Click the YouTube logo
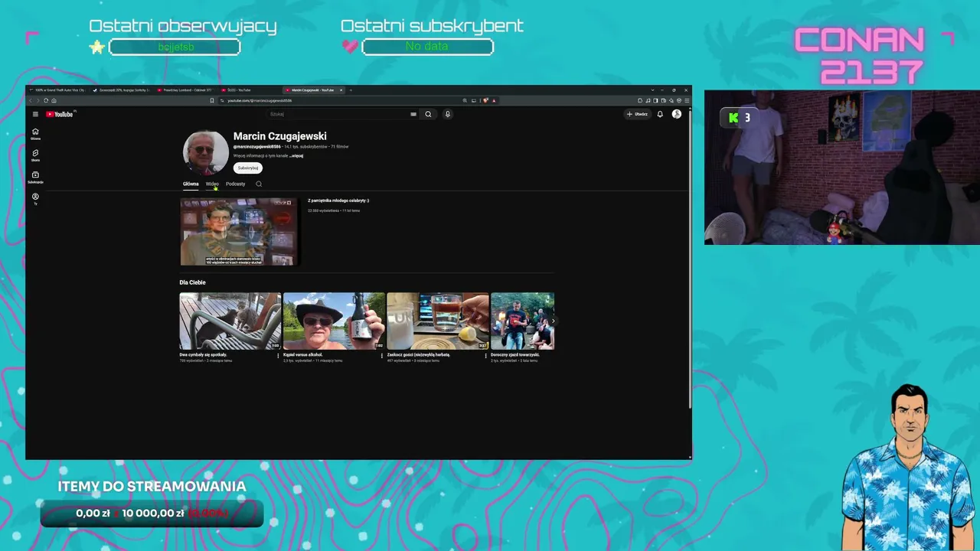 click(x=60, y=114)
